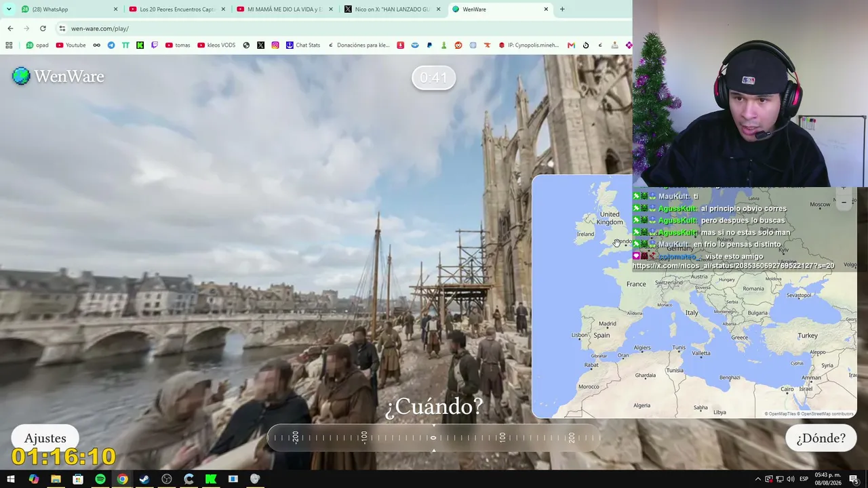Open the apps grid bookmark
The height and width of the screenshot is (488, 868).
coord(9,45)
